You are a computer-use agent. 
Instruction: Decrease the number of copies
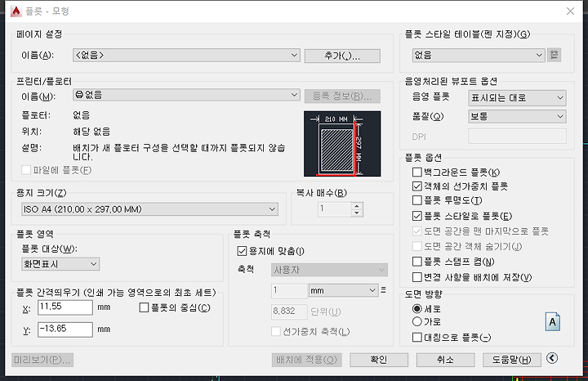tap(357, 213)
